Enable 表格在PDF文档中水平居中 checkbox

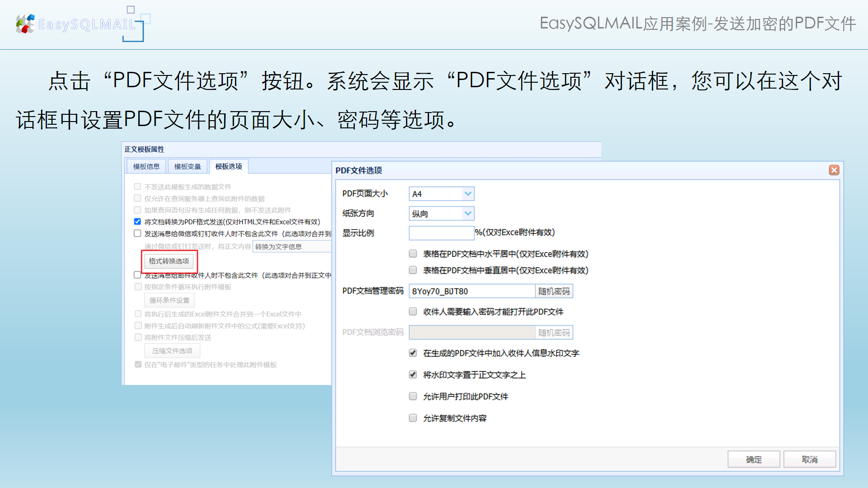413,253
